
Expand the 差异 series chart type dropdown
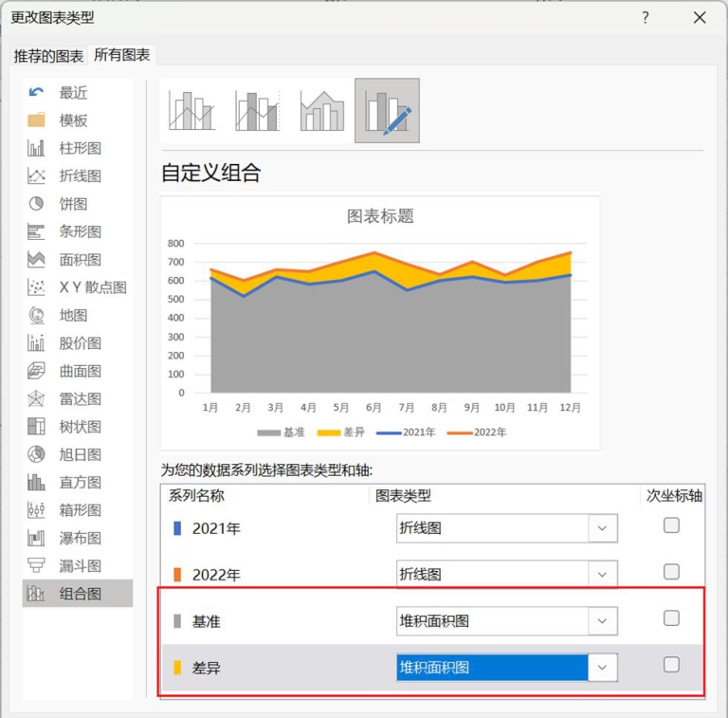(602, 668)
